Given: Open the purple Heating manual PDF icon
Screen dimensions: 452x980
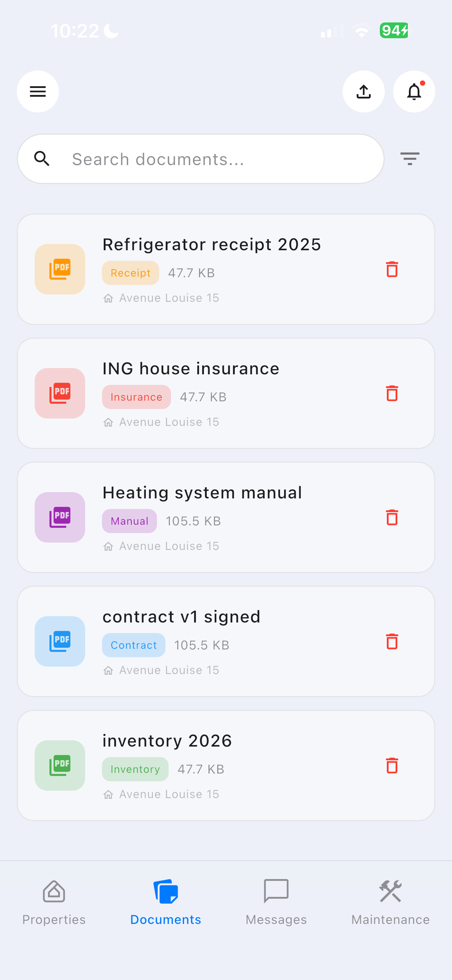Looking at the screenshot, I should [x=60, y=517].
